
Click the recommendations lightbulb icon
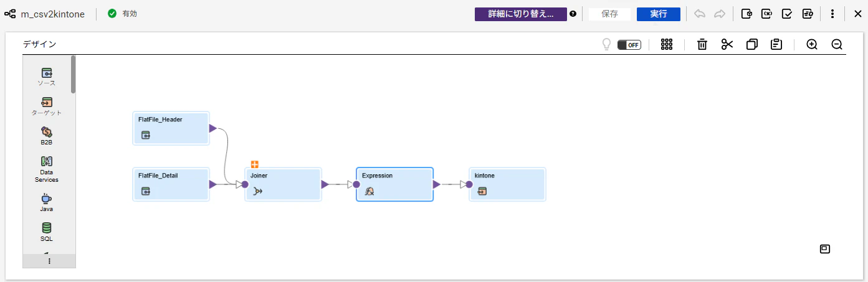click(x=606, y=44)
